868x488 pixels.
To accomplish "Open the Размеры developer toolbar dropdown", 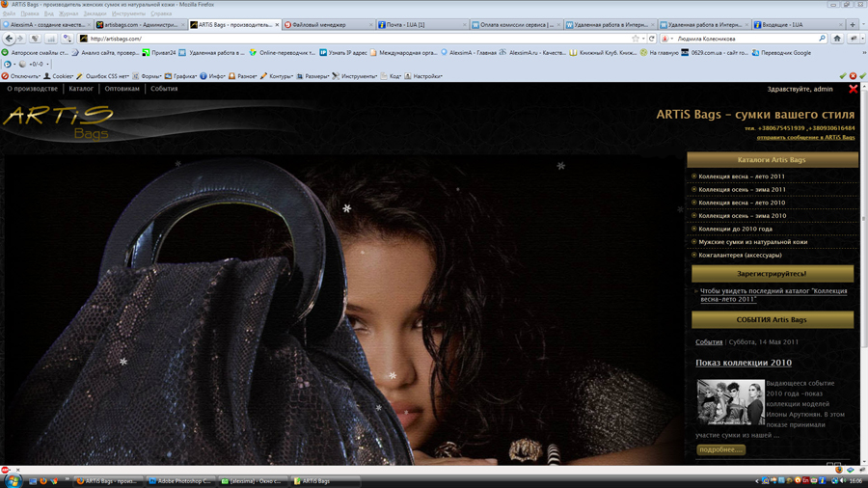I will (x=312, y=76).
